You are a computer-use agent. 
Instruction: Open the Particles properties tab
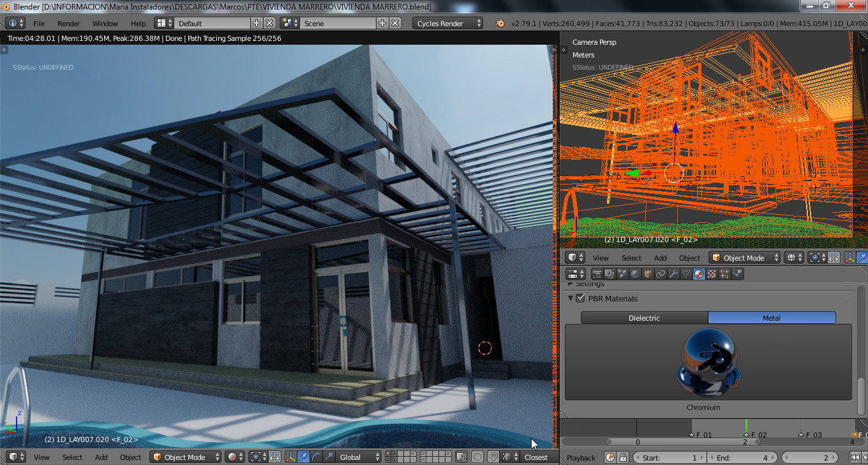tap(724, 274)
